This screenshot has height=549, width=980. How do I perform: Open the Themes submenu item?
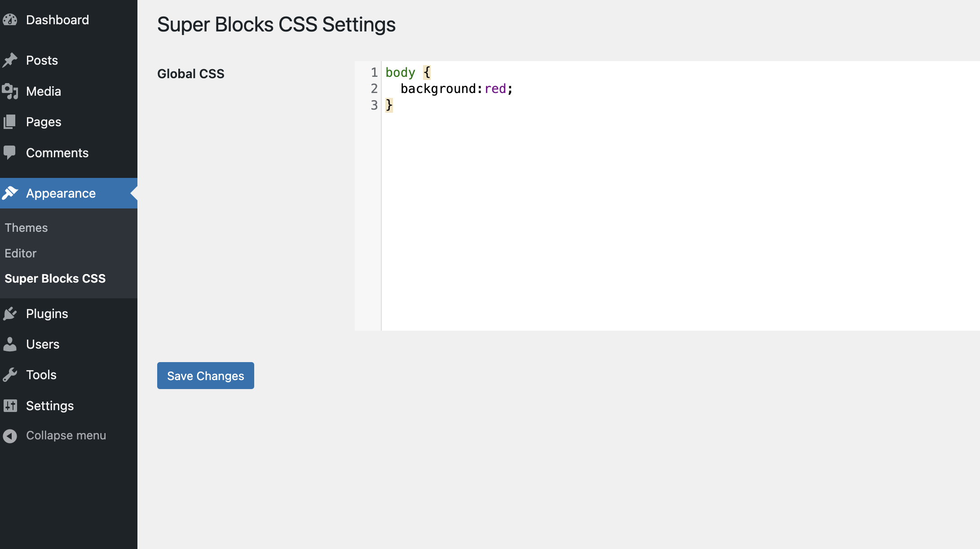(26, 228)
